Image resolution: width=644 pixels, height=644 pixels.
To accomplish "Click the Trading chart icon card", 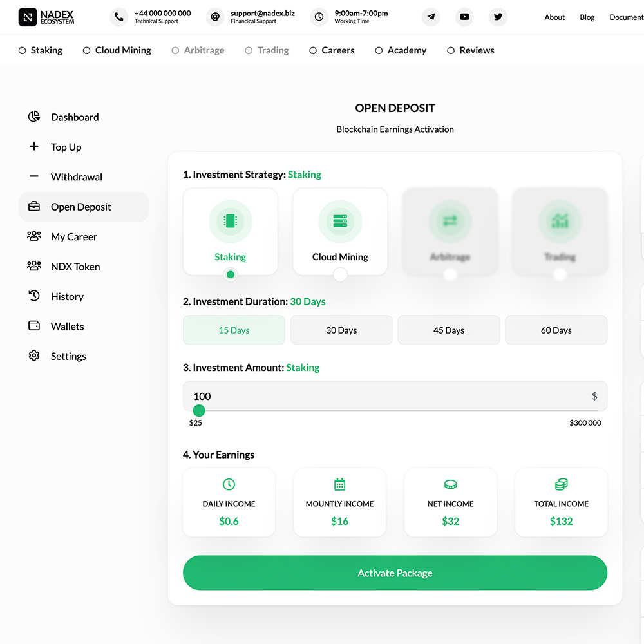I will tap(560, 222).
